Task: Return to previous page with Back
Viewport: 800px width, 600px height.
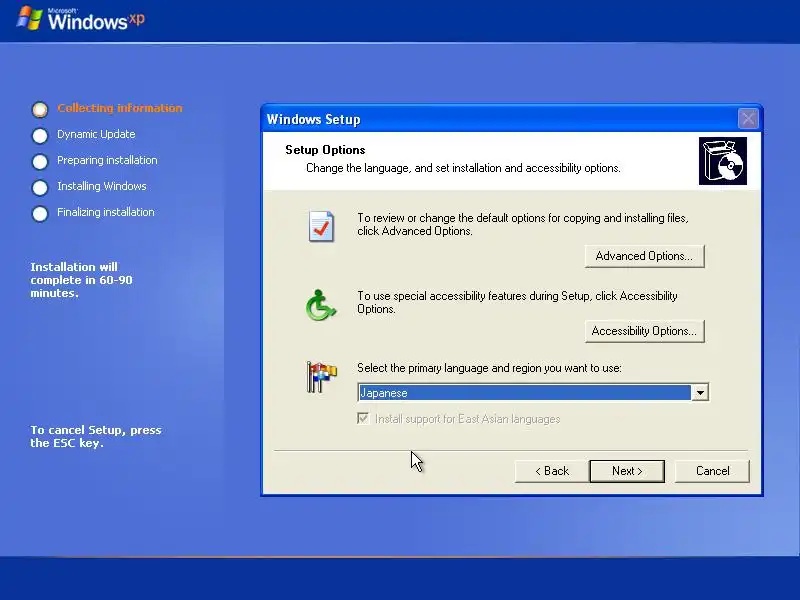Action: pyautogui.click(x=552, y=471)
